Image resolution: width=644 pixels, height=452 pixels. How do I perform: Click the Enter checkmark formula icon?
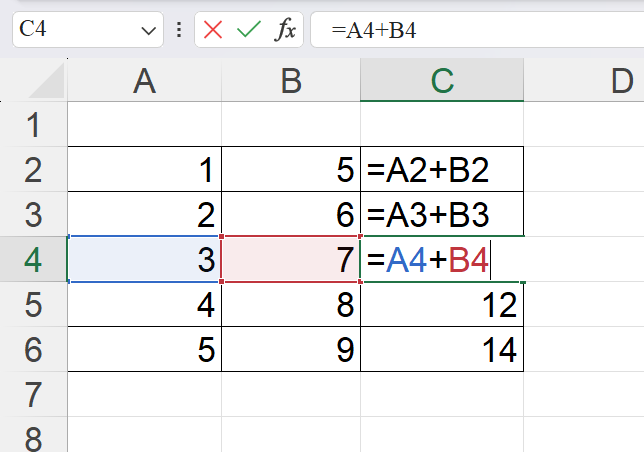[x=248, y=30]
